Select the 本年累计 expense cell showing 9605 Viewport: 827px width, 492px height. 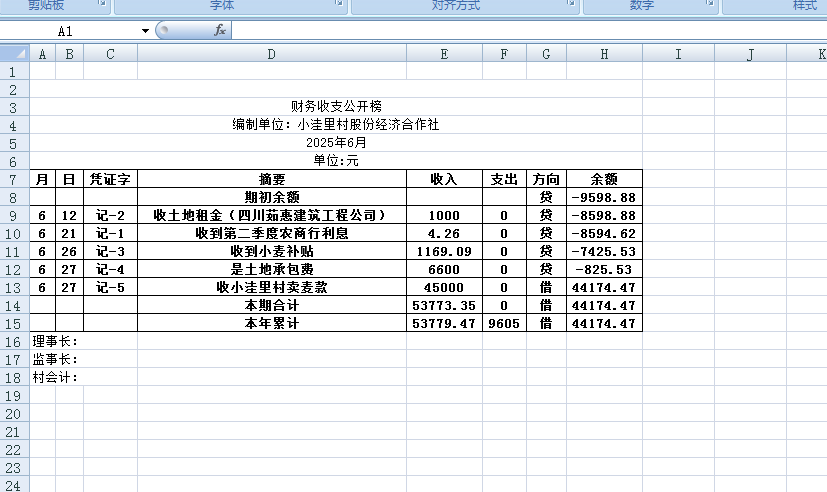click(x=504, y=323)
